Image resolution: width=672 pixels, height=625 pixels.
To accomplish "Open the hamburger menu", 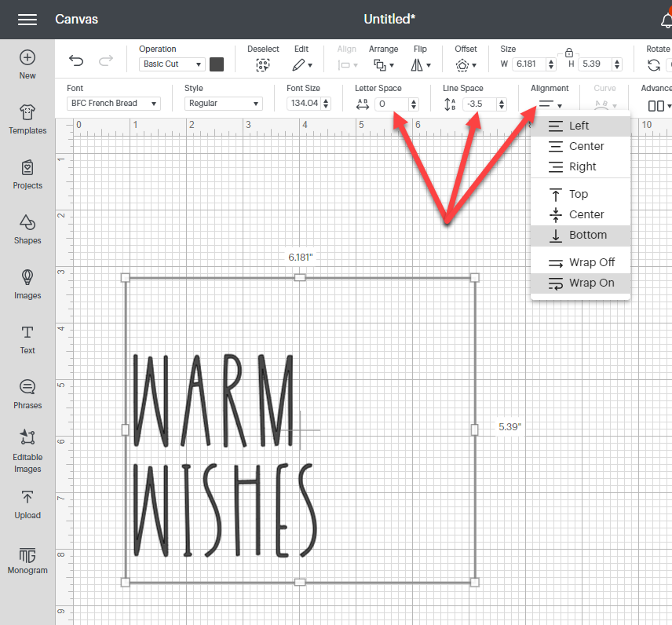I will click(x=27, y=20).
